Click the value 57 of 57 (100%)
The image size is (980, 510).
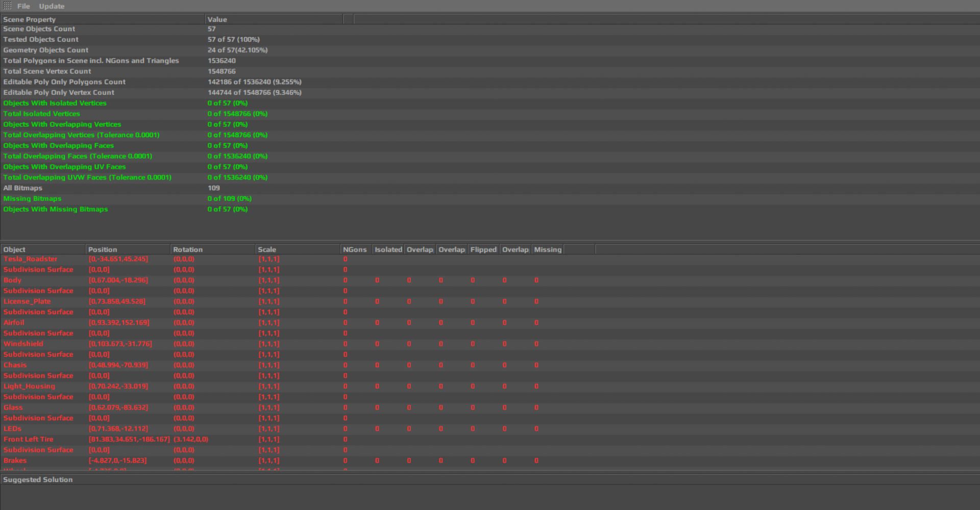[234, 39]
